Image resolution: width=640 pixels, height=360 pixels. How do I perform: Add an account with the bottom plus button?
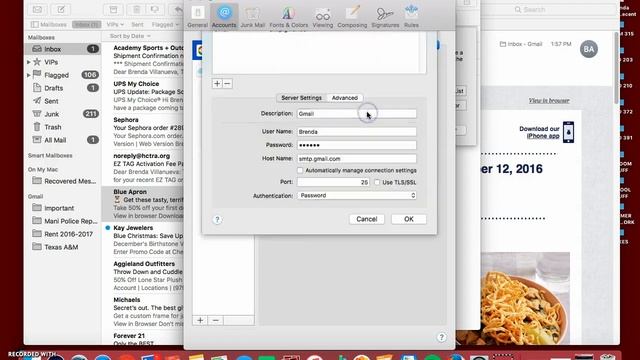pos(200,320)
